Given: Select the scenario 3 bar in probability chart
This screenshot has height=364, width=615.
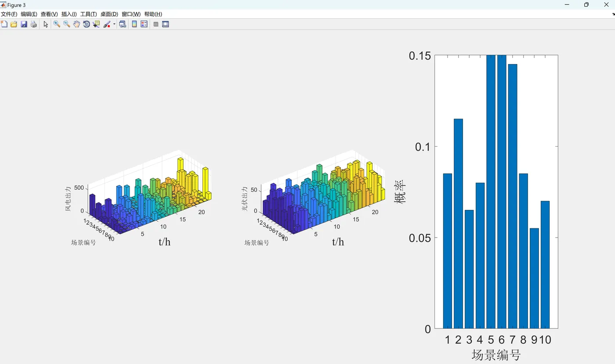Looking at the screenshot, I should coord(469,269).
